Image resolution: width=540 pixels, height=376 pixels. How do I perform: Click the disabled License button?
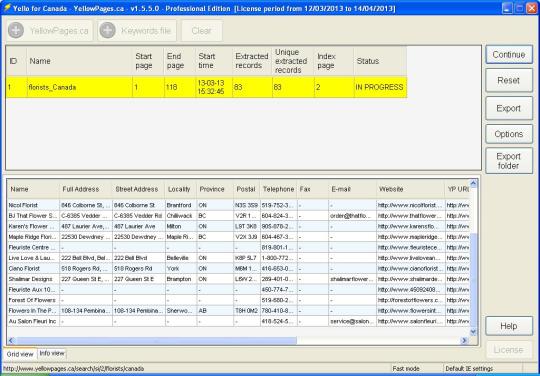[x=509, y=350]
